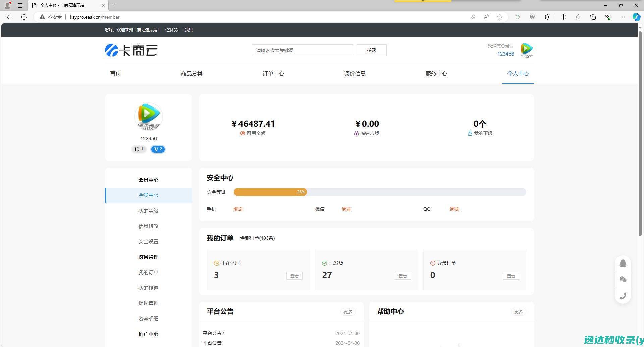Click 更多 in 平台公告 panel
This screenshot has width=644, height=347.
(x=348, y=312)
